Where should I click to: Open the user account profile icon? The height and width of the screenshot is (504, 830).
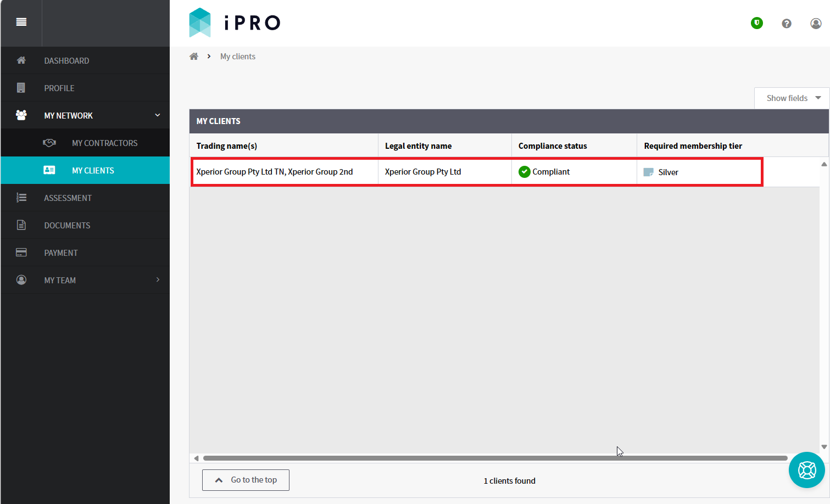[816, 23]
